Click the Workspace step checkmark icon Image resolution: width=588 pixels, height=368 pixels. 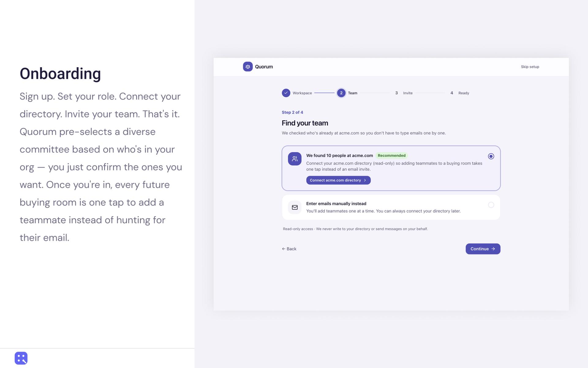[286, 93]
